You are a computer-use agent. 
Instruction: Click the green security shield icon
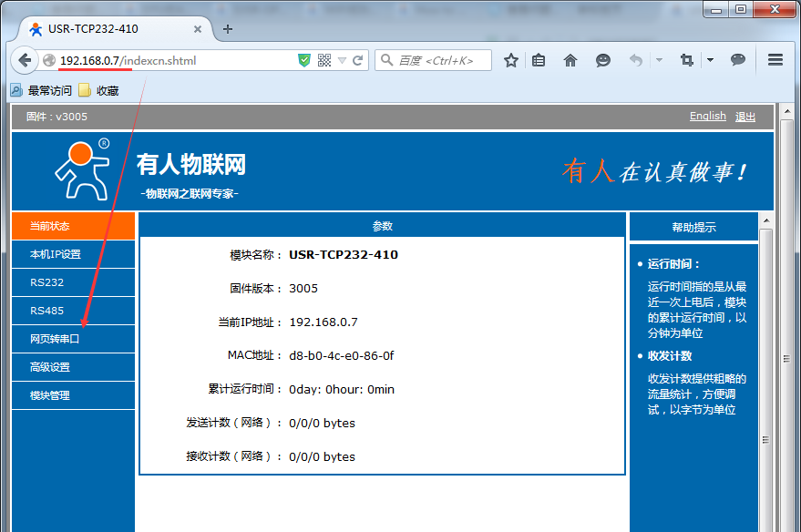coord(304,61)
